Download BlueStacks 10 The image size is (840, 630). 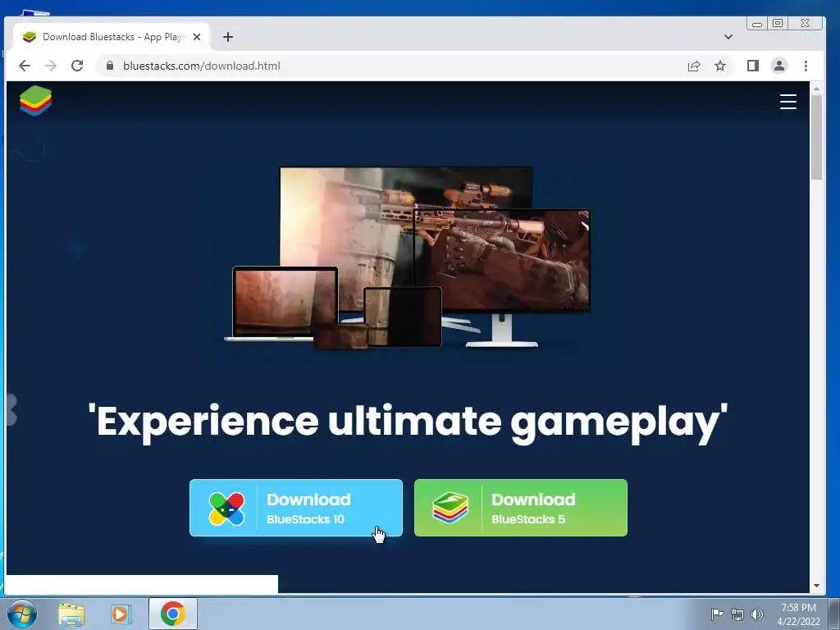pyautogui.click(x=295, y=508)
